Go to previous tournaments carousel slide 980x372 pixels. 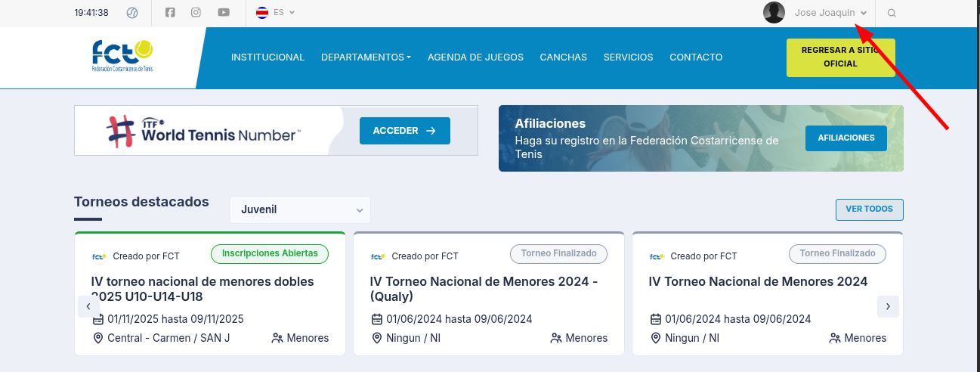pyautogui.click(x=88, y=306)
